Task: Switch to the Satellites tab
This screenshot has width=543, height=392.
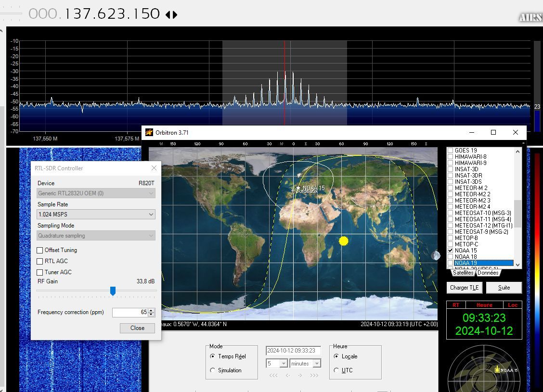Action: click(463, 273)
